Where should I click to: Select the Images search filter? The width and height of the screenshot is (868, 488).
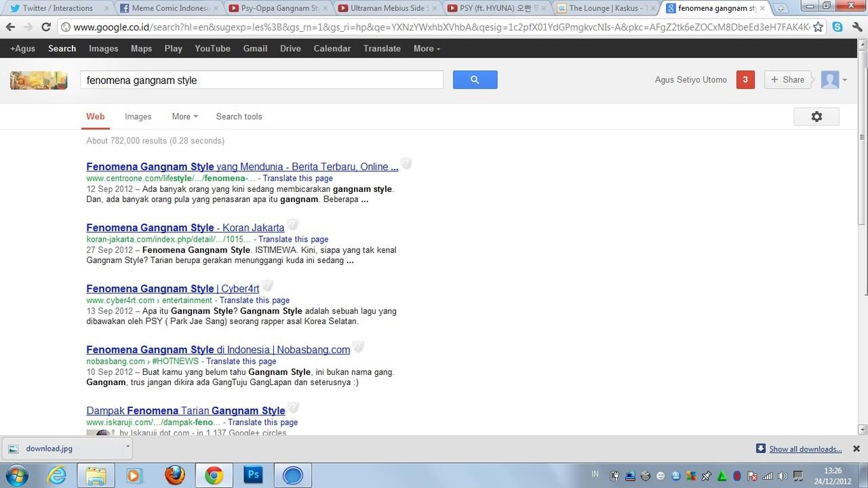tap(138, 117)
